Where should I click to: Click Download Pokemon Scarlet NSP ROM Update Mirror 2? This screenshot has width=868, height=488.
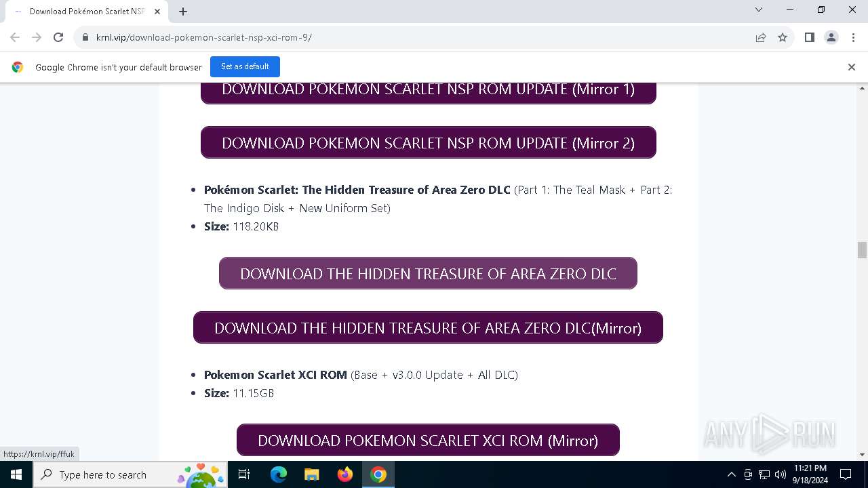click(x=429, y=142)
